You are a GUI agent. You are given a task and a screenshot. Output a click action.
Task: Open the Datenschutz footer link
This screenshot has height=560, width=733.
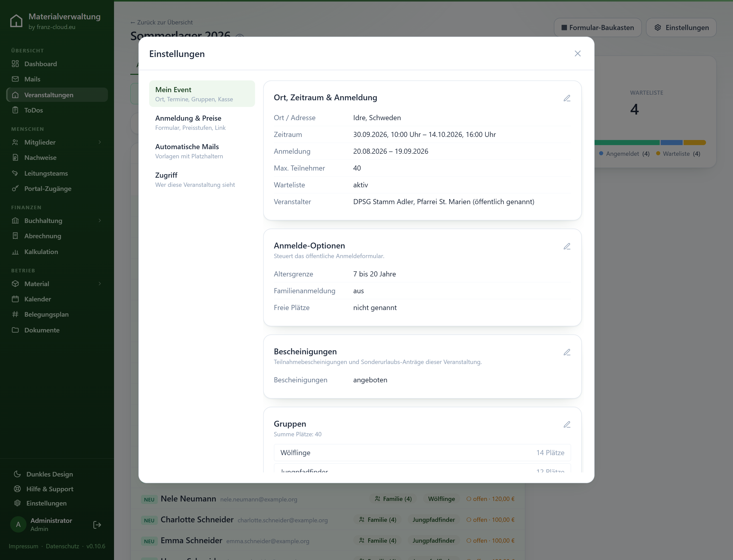62,546
